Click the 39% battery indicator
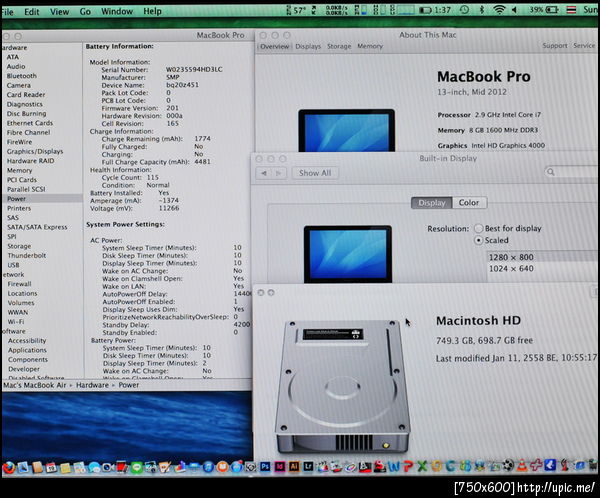 pos(544,10)
